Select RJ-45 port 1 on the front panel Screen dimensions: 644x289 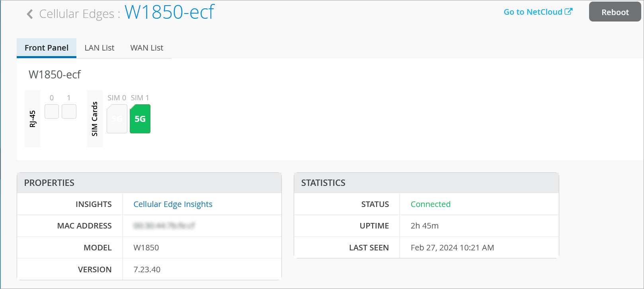[x=69, y=111]
